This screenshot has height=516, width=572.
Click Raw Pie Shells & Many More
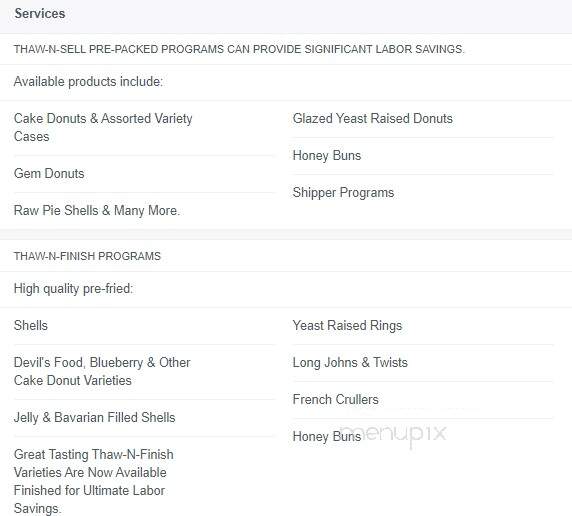(97, 211)
